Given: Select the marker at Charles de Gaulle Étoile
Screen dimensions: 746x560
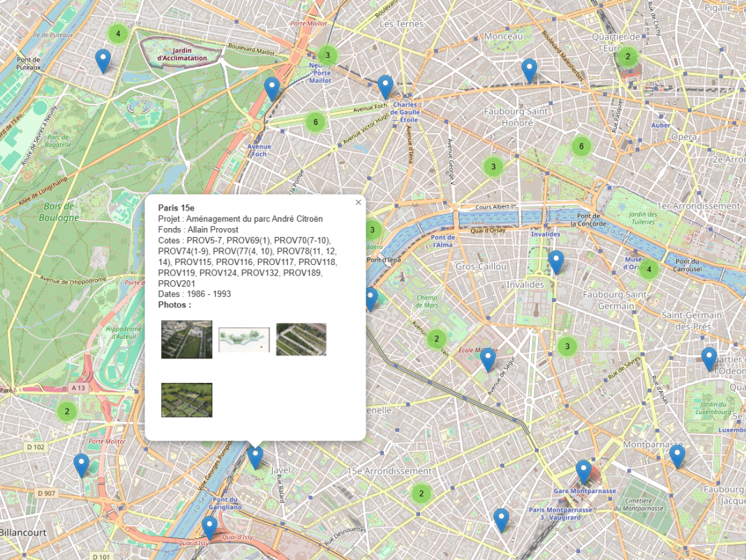Looking at the screenshot, I should (385, 86).
